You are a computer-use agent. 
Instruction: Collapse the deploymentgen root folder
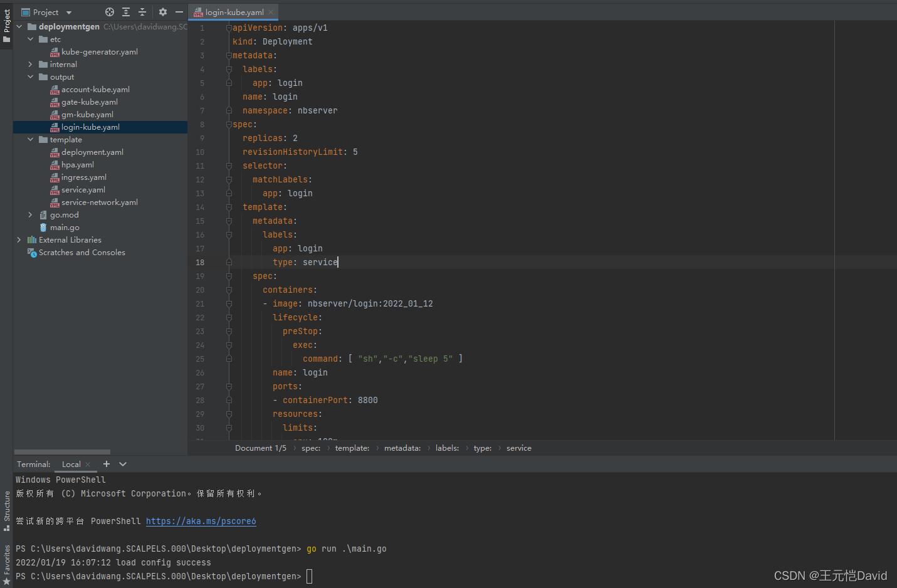click(x=19, y=26)
